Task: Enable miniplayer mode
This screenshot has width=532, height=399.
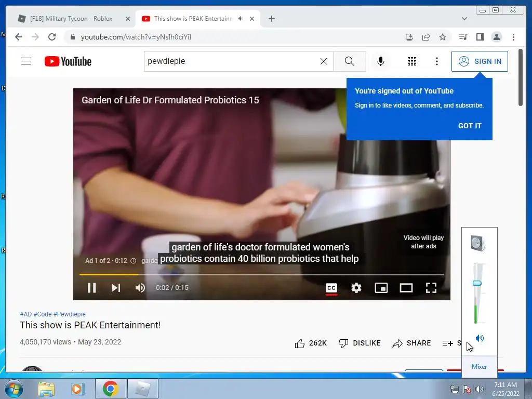Action: (x=381, y=288)
